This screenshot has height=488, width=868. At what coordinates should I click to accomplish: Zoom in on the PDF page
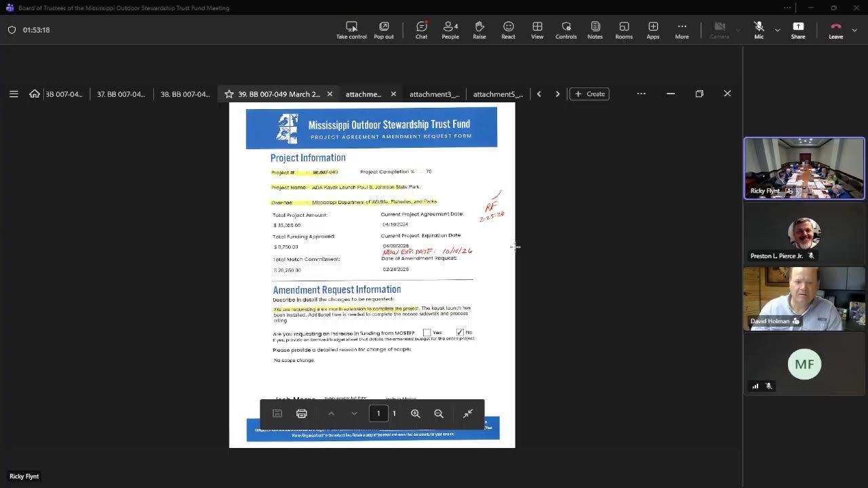click(x=416, y=413)
